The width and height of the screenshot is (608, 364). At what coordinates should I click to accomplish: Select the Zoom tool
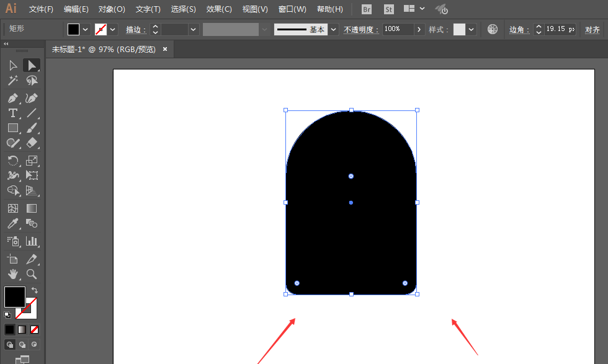[32, 274]
